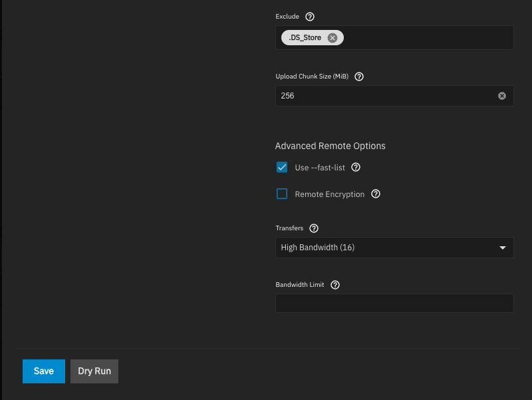Click the help icon next to Exclude

pyautogui.click(x=309, y=16)
